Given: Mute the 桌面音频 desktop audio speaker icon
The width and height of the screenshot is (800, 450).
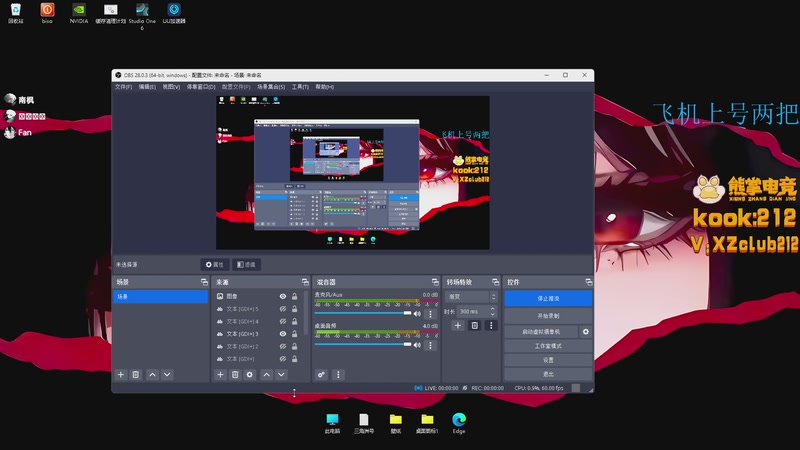Looking at the screenshot, I should [x=417, y=345].
